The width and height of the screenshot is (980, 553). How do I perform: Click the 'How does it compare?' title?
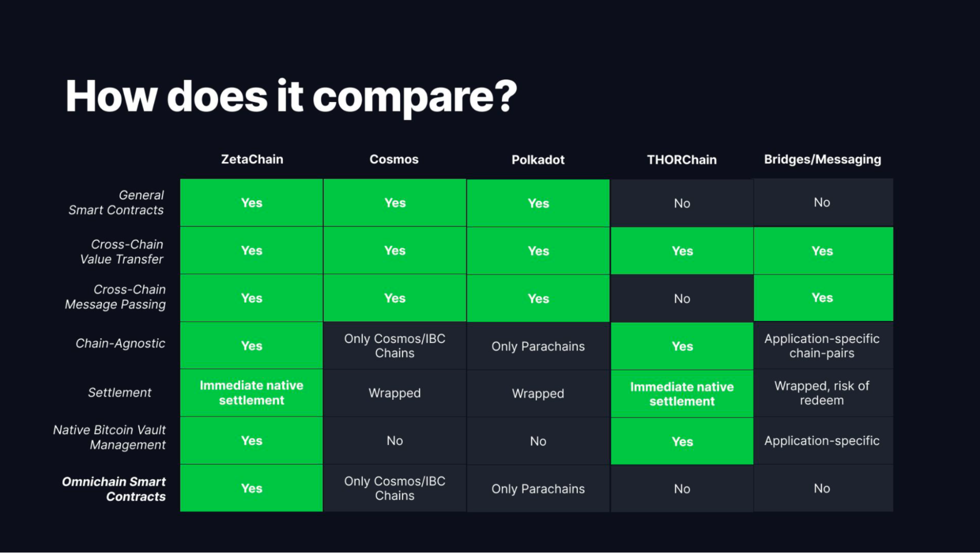coord(291,97)
